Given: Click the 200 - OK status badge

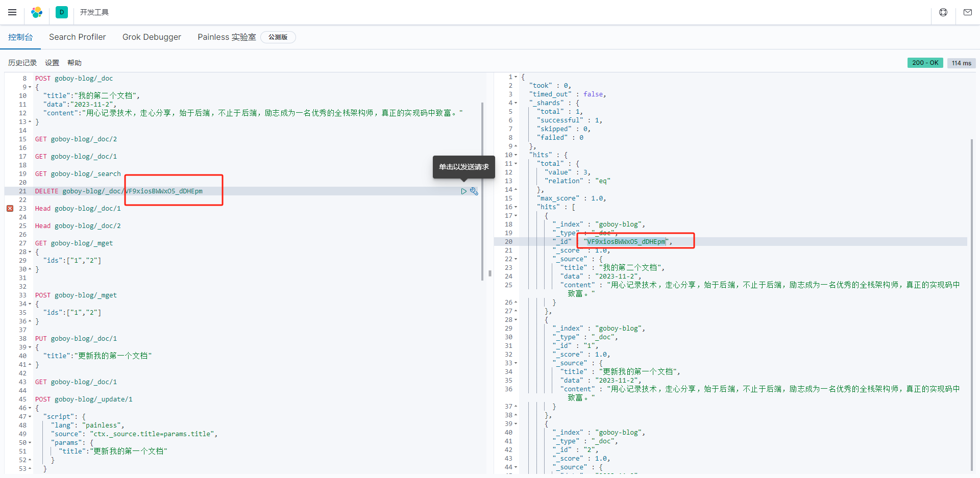Looking at the screenshot, I should tap(925, 63).
